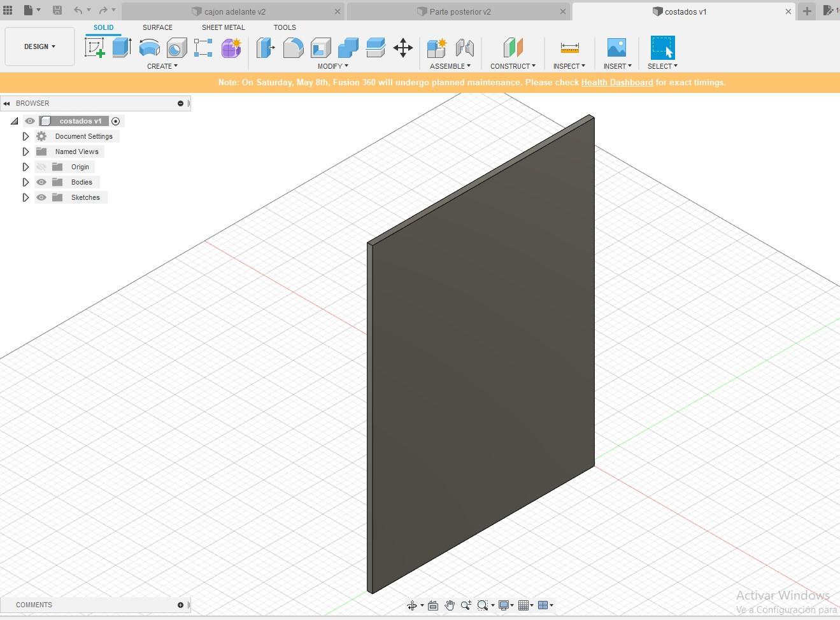Click the Insert image icon

[616, 48]
